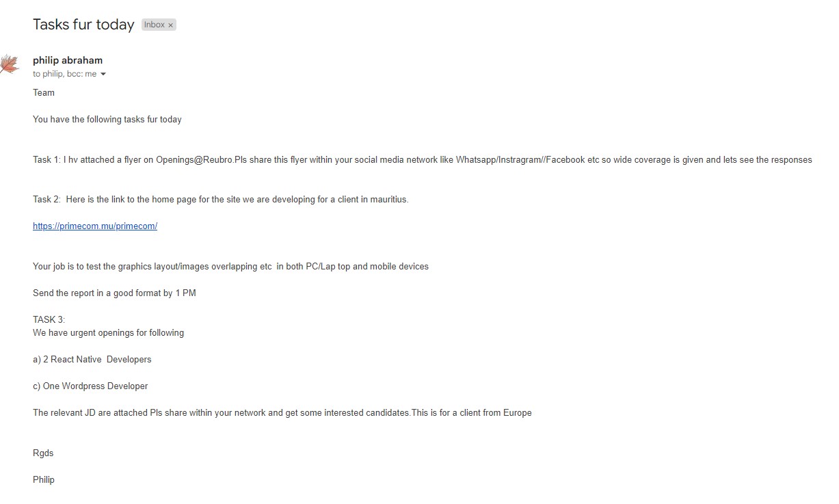839x504 pixels.
Task: Expand recipient details dropdown arrow
Action: pyautogui.click(x=103, y=74)
